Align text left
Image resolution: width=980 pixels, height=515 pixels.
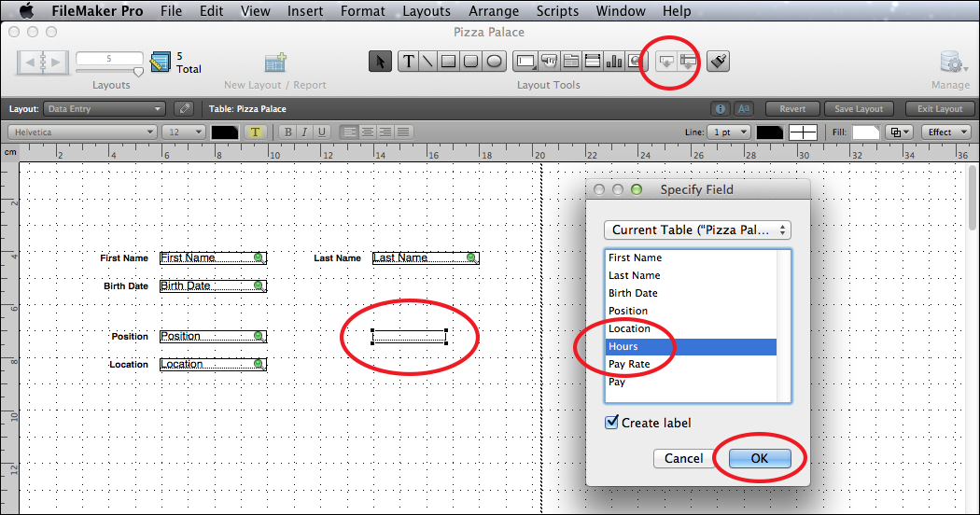pos(349,132)
